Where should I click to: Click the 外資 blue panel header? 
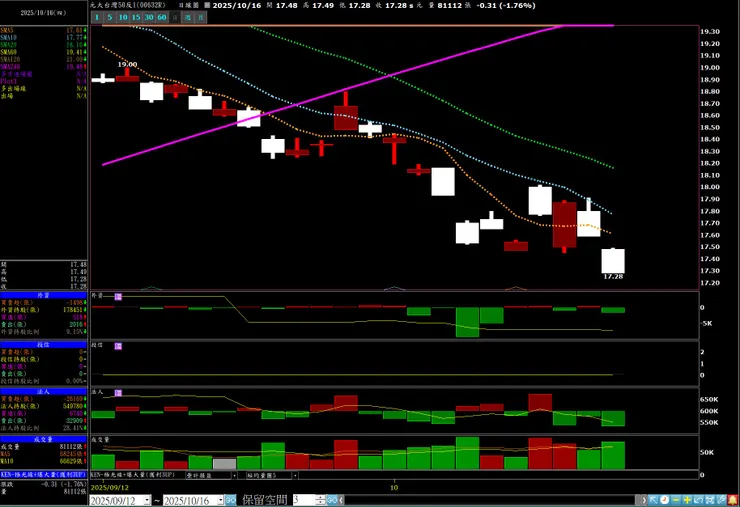click(43, 295)
